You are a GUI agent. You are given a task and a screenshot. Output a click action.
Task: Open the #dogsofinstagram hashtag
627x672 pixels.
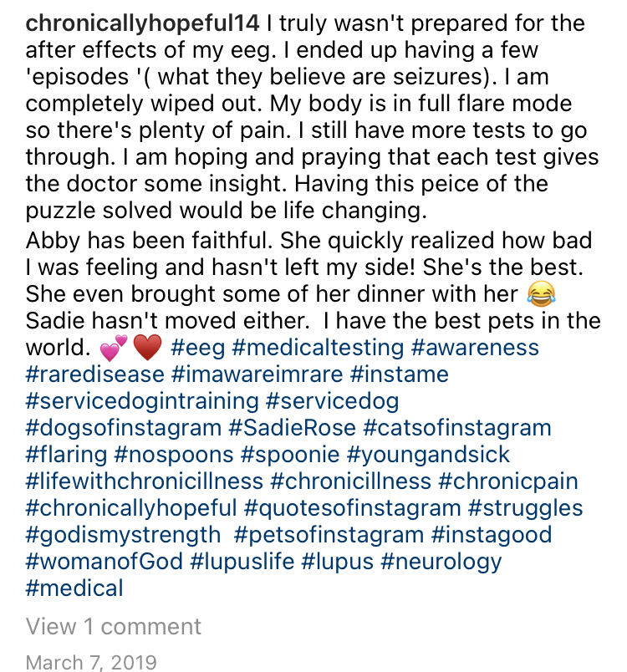[124, 428]
